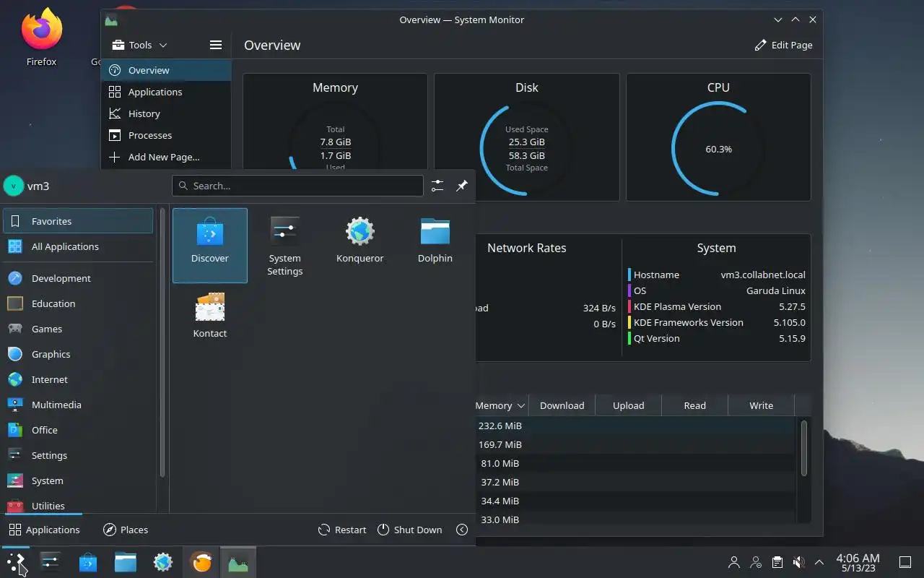Click the process table vertical scrollbar
Image resolution: width=924 pixels, height=578 pixels.
[803, 448]
